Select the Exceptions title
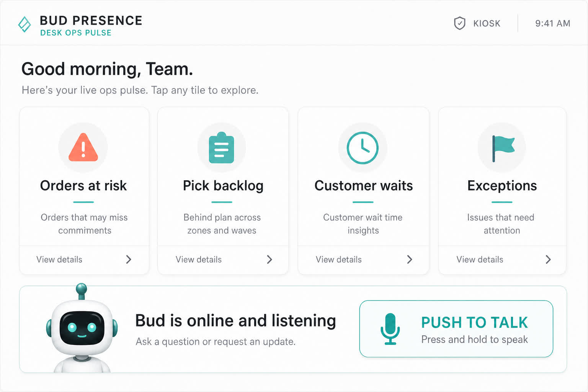Viewport: 588px width, 392px height. [x=502, y=186]
